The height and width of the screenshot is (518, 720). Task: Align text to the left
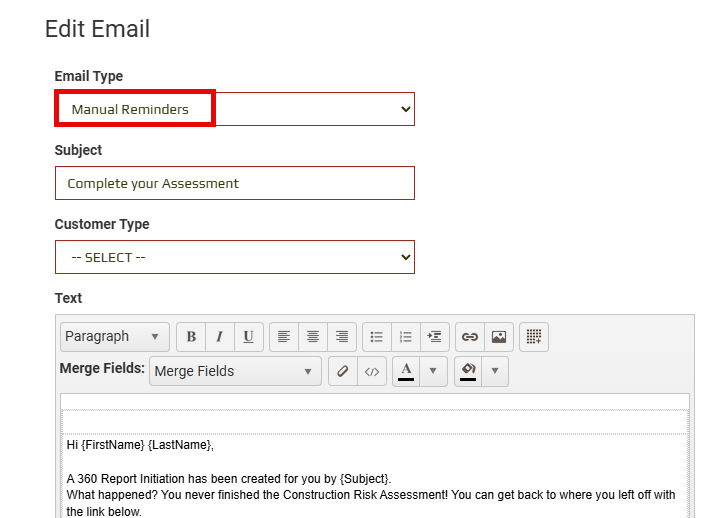click(x=284, y=337)
